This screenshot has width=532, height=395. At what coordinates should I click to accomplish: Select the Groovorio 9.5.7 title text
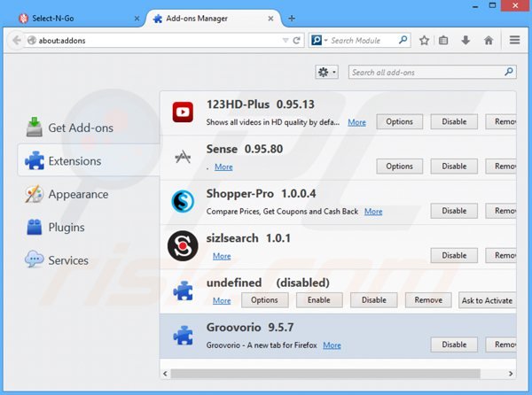[x=250, y=327]
